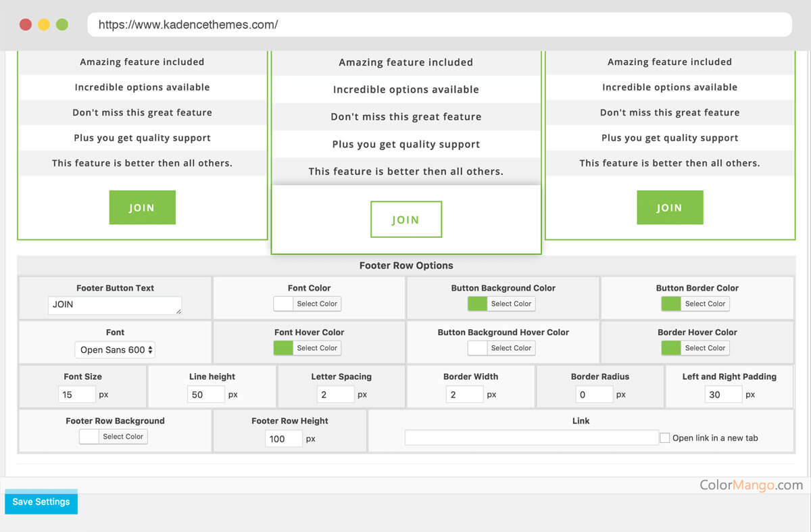Edit the Footer Button Text field
The height and width of the screenshot is (532, 811).
(x=114, y=304)
